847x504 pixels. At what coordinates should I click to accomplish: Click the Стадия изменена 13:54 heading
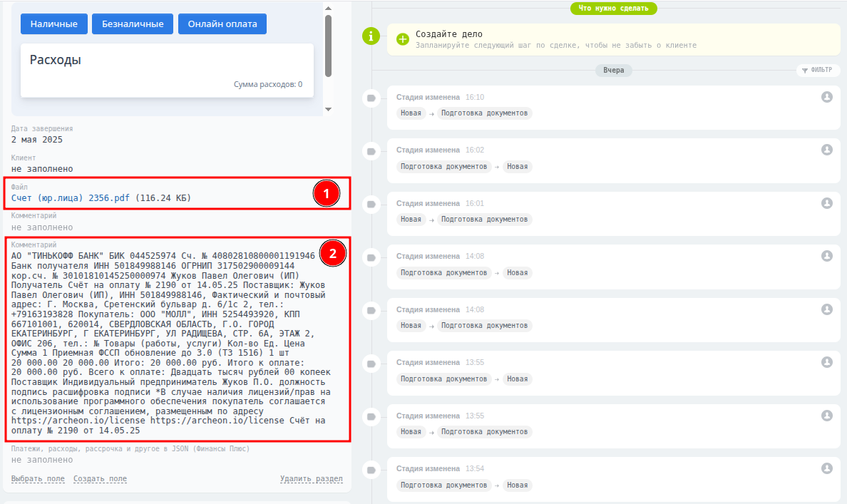tap(440, 469)
